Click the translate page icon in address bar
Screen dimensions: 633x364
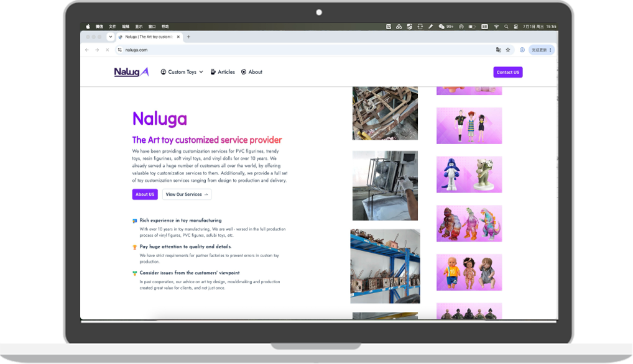pyautogui.click(x=499, y=50)
